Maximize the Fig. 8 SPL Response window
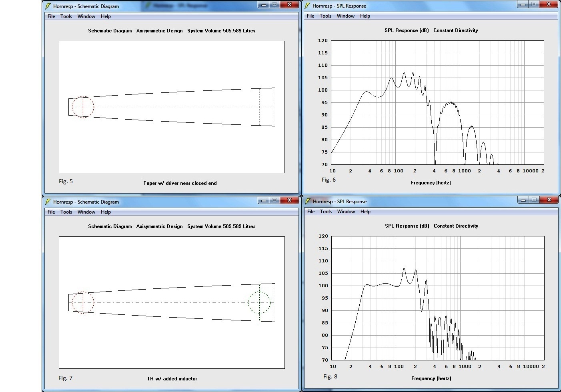The width and height of the screenshot is (561, 392). coord(534,200)
